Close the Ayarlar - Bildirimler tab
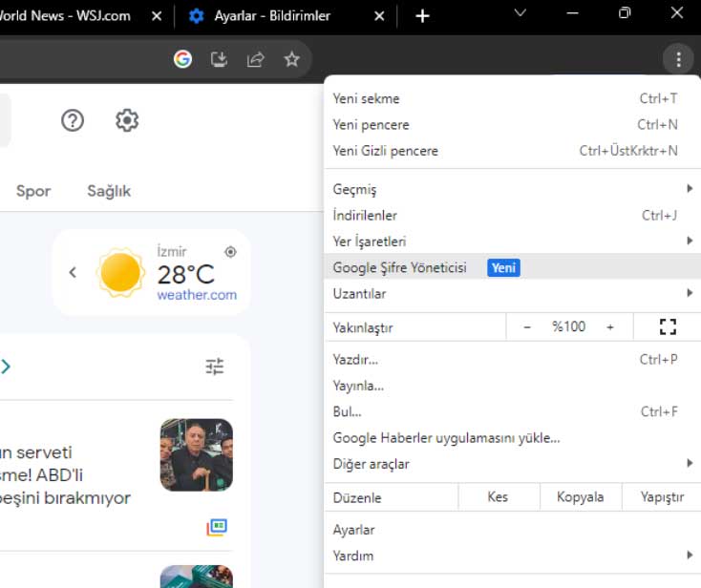 tap(379, 16)
